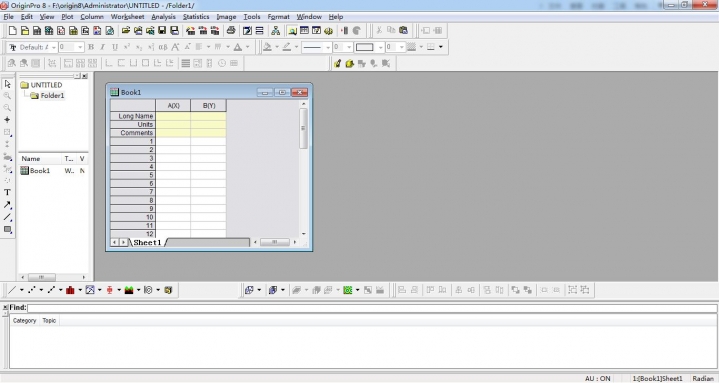
Task: Click the Save Project icon
Action: click(x=162, y=31)
